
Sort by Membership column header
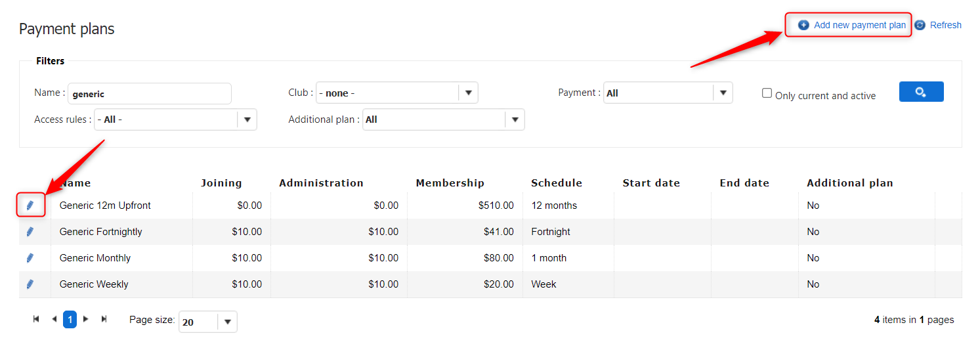(450, 183)
